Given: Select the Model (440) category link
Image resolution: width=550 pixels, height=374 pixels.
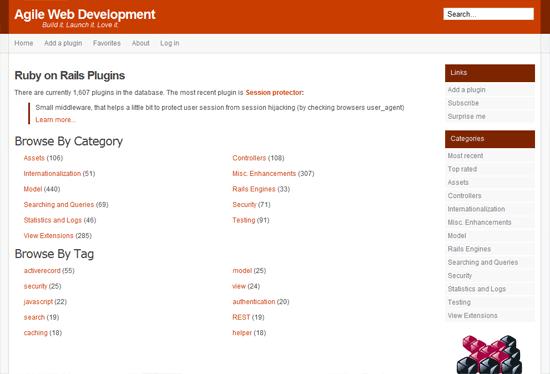Looking at the screenshot, I should tap(33, 189).
